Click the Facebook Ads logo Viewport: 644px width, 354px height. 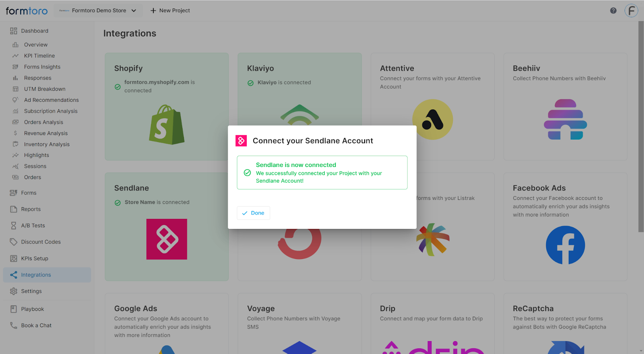(566, 245)
